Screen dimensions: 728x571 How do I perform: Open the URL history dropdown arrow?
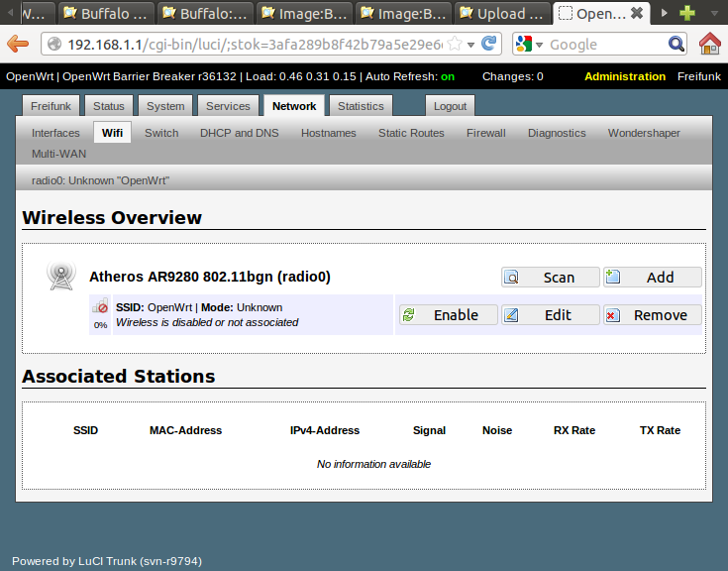coord(470,44)
